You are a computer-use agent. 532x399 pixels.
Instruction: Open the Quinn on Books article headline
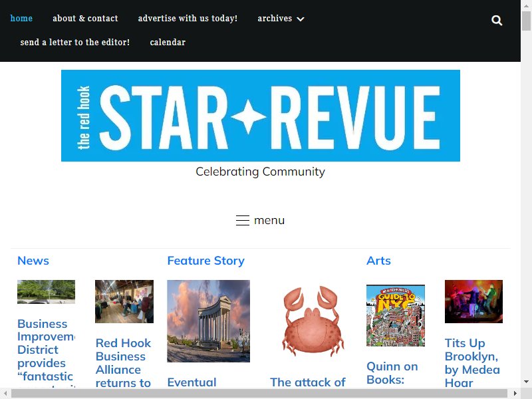tap(392, 373)
